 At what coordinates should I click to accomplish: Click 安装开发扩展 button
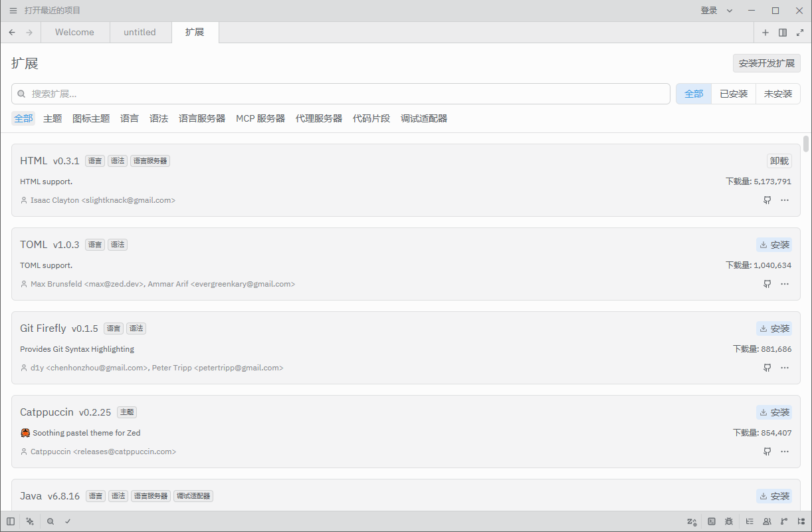767,63
